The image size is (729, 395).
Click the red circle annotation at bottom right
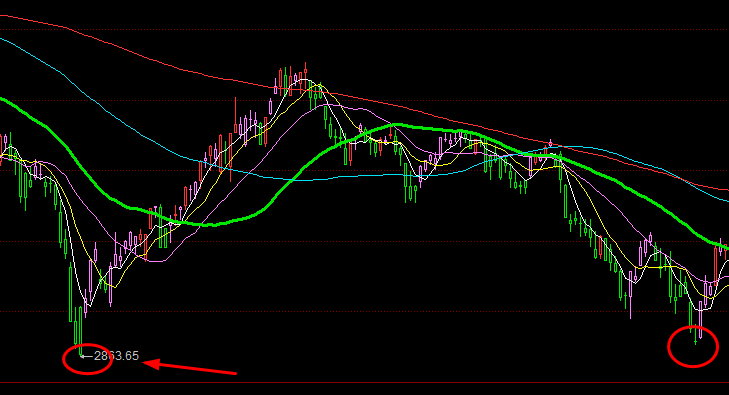693,347
